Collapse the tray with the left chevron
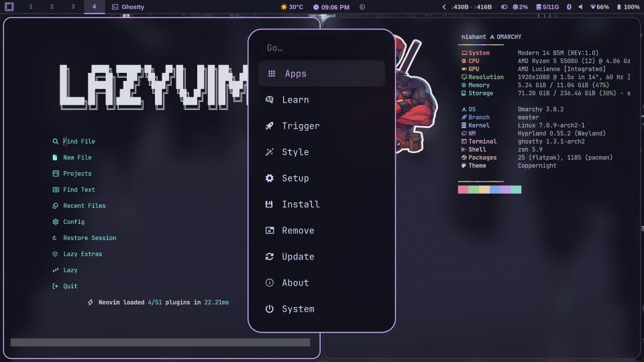Image resolution: width=644 pixels, height=362 pixels. click(444, 7)
